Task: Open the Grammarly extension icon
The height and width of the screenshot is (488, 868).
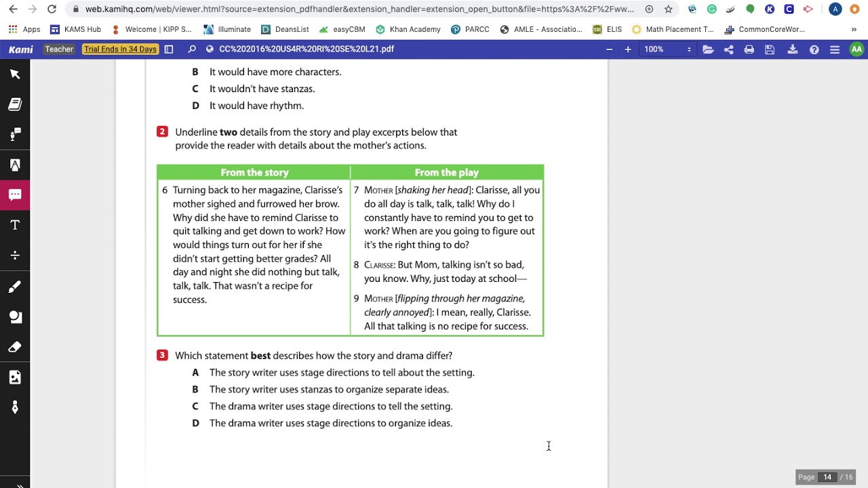Action: click(x=711, y=9)
